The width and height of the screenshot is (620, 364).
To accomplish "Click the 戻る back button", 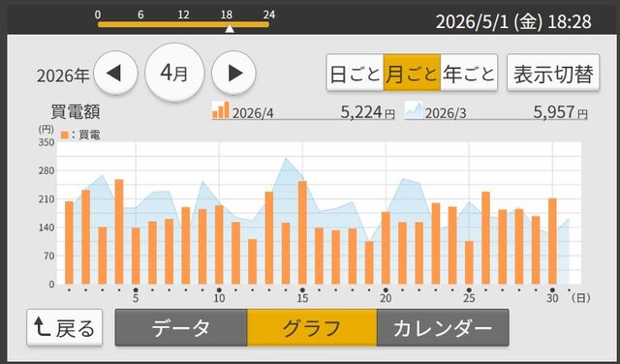I will point(65,327).
